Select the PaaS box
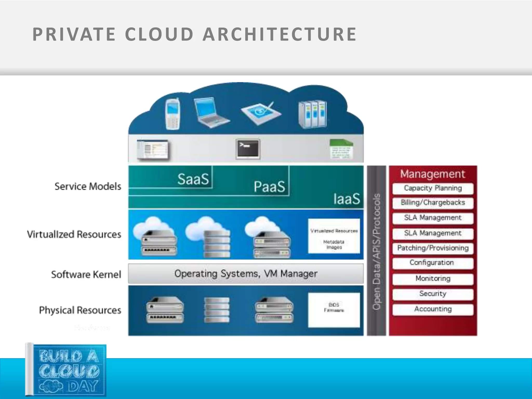 (x=269, y=187)
